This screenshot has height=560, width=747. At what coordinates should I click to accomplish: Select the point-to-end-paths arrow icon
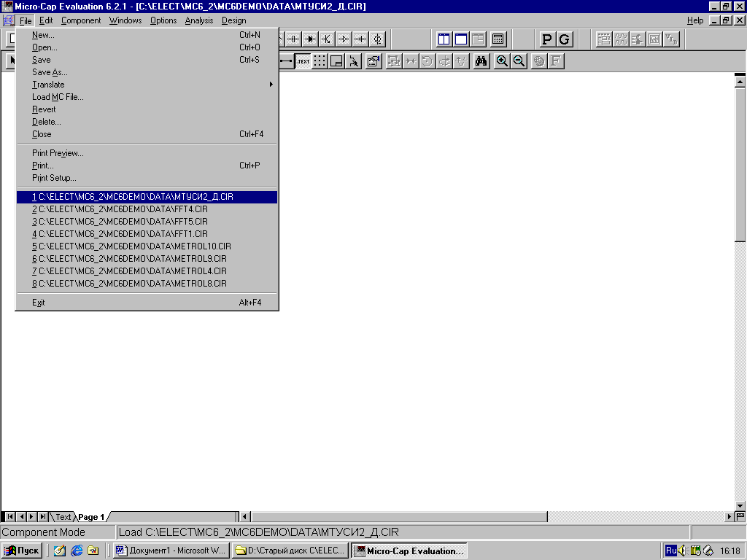[x=354, y=61]
